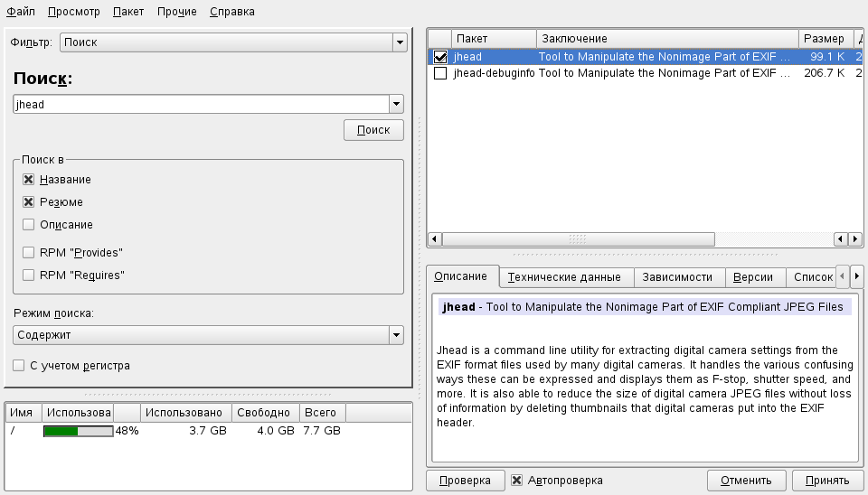This screenshot has height=495, width=868.
Task: Disable search in Название
Action: (29, 180)
